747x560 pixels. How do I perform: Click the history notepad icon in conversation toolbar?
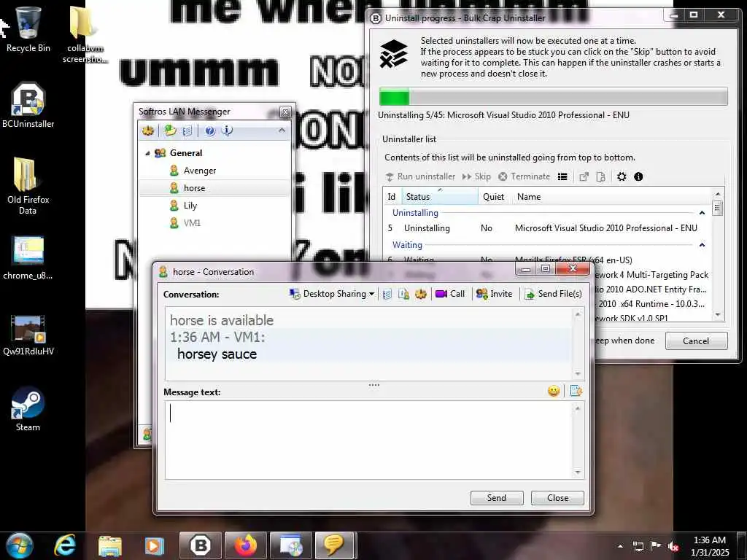click(x=387, y=295)
